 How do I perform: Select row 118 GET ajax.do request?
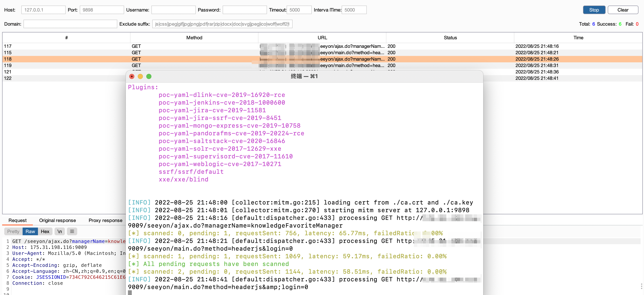coord(322,59)
